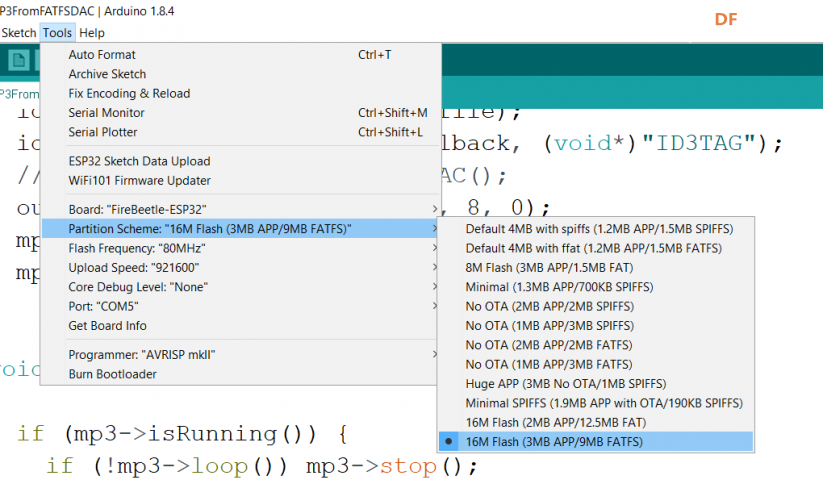Expand the Programmer AVRISP mkII submenu
This screenshot has height=484, width=823.
[x=241, y=355]
